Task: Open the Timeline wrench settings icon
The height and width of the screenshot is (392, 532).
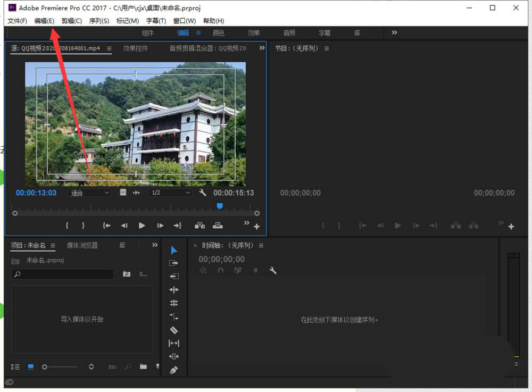Action: pos(273,271)
